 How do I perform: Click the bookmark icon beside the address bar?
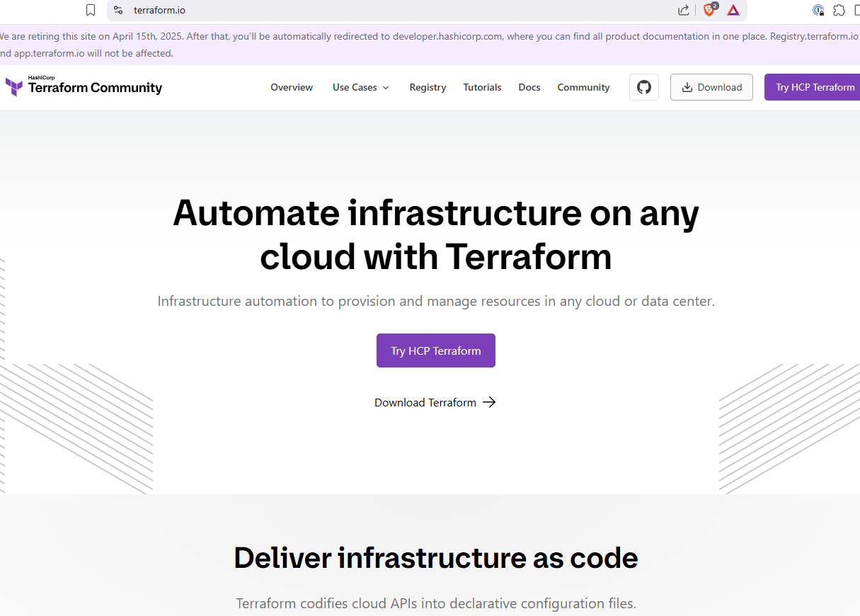(x=91, y=10)
